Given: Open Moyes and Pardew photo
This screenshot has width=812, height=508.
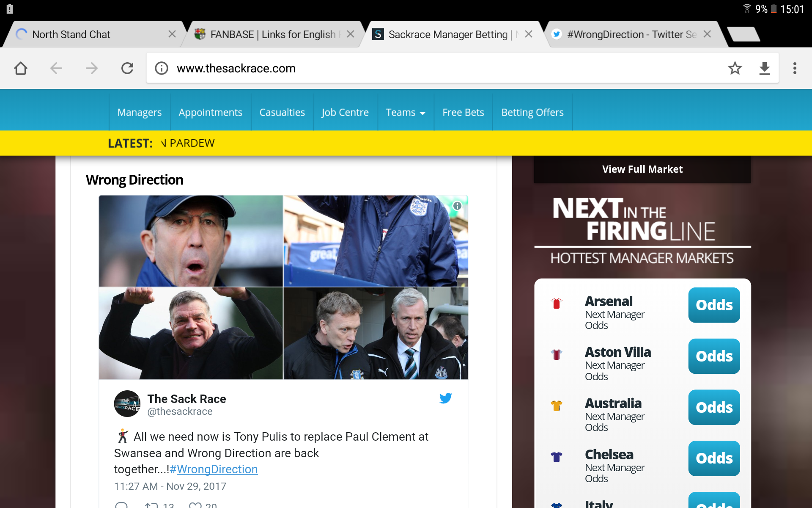Looking at the screenshot, I should [376, 333].
